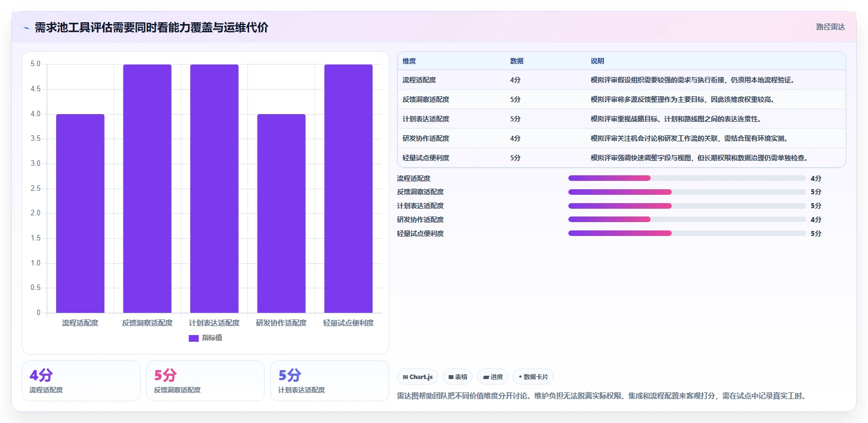Click the 5分 value in the 轻量试点便利度 table row
The image size is (868, 423).
pos(515,158)
